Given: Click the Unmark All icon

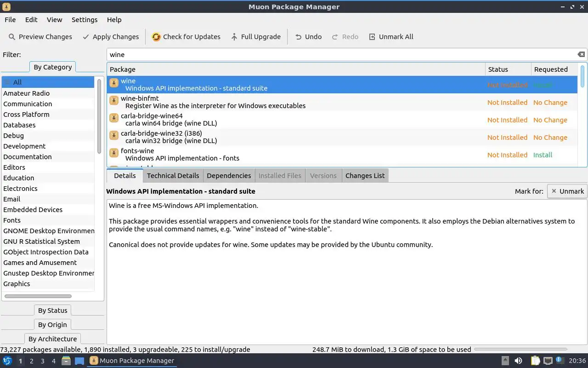Looking at the screenshot, I should (x=372, y=37).
